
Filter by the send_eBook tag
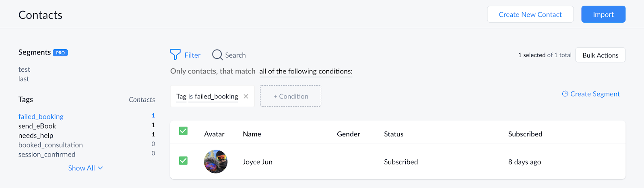point(37,126)
